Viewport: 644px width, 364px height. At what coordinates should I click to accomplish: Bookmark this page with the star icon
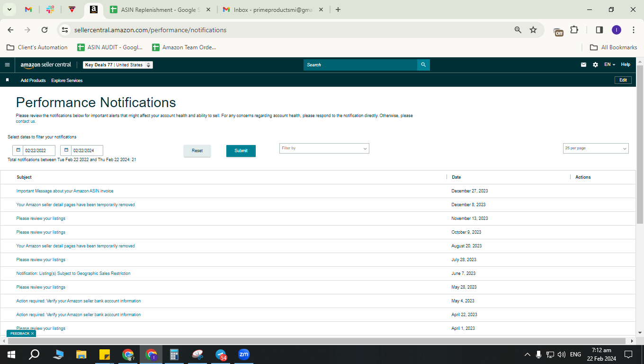(533, 30)
